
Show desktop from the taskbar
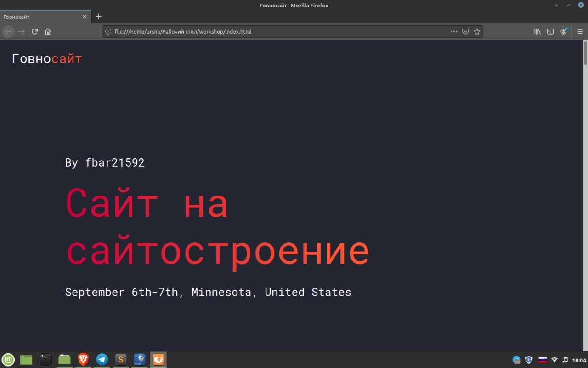[x=27, y=360]
